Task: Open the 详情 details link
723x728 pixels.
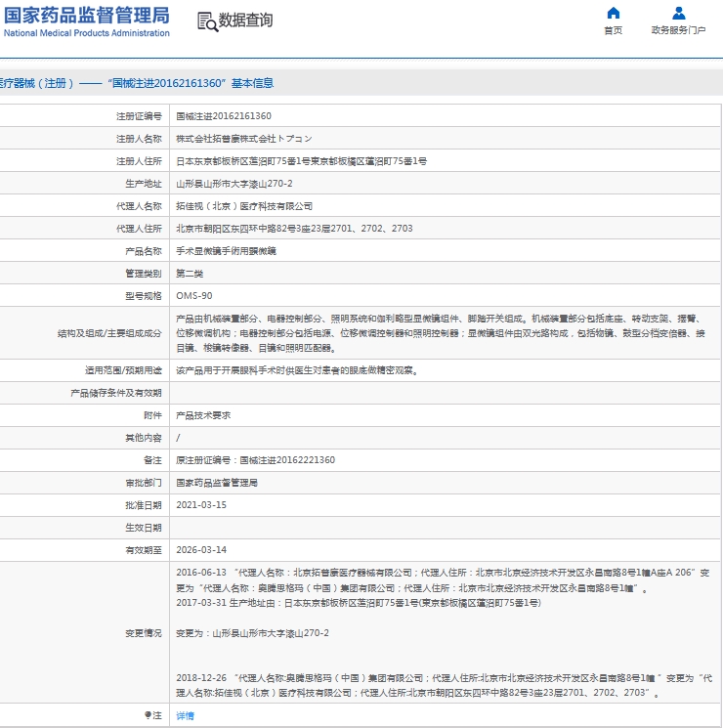Action: [x=185, y=716]
